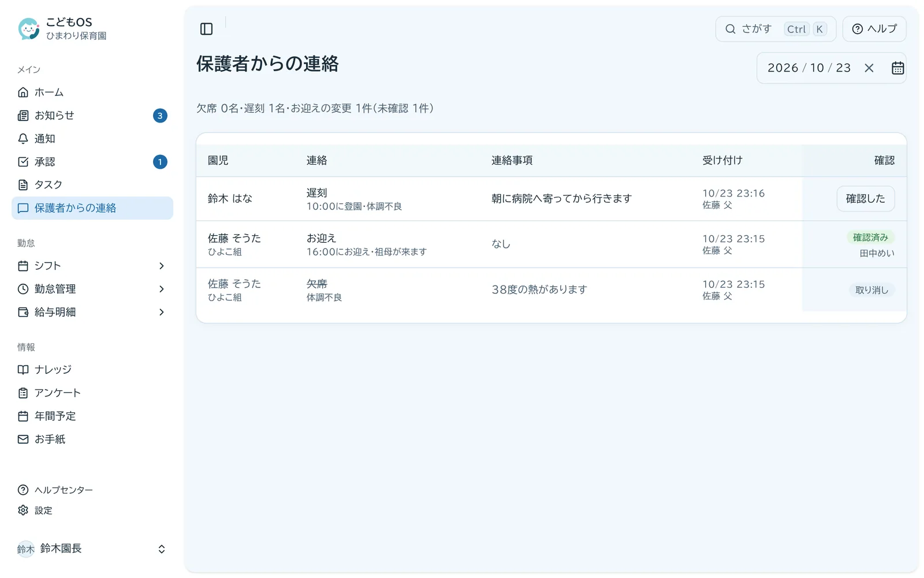Viewport: 924px width, 578px height.
Task: Click the 2026 / 10 / 23 date field
Action: pyautogui.click(x=831, y=68)
